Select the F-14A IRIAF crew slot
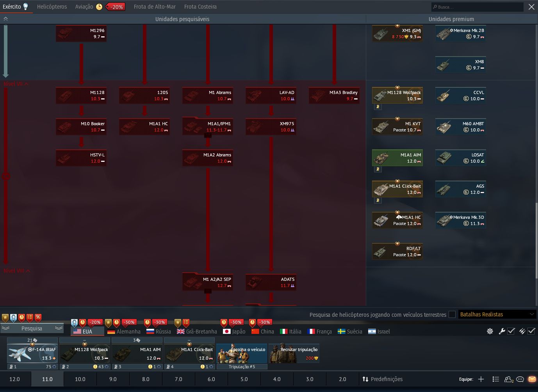 pos(32,353)
